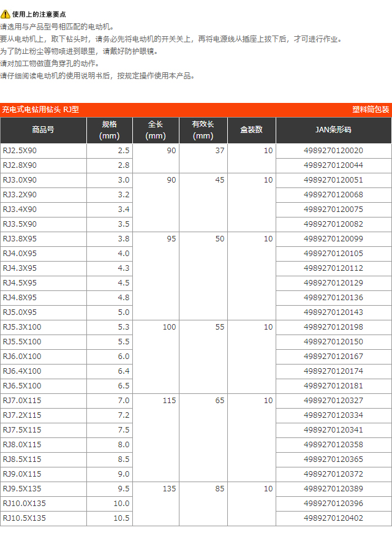Select the specification 7.2 cell

[x=123, y=415]
